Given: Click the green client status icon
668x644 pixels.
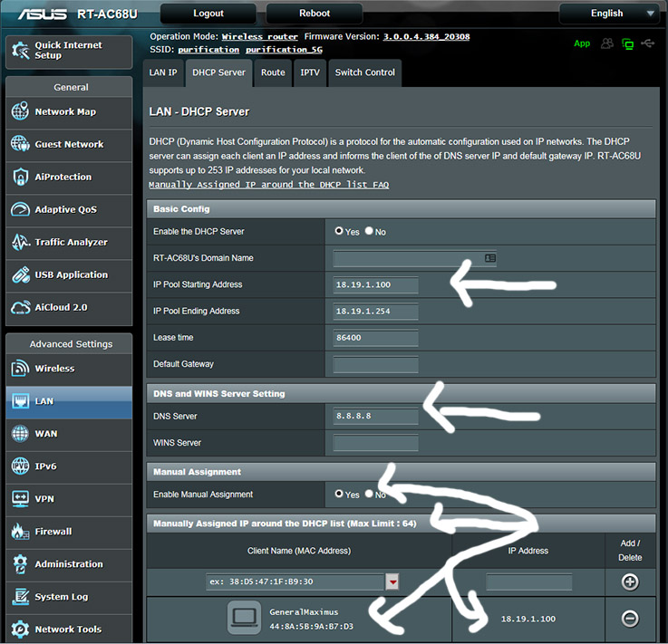Looking at the screenshot, I should 627,43.
